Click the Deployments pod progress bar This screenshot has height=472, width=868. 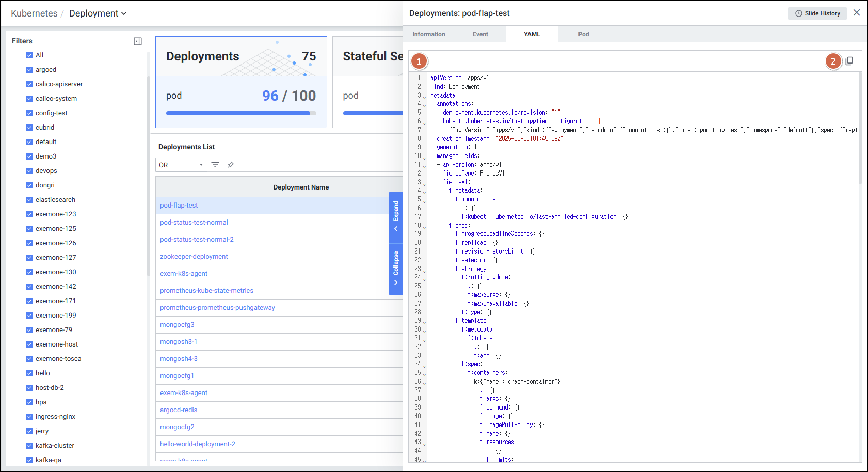[x=241, y=113]
